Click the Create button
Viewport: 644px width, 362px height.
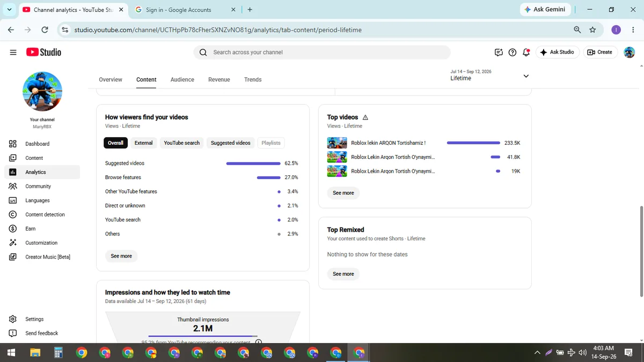click(x=599, y=52)
